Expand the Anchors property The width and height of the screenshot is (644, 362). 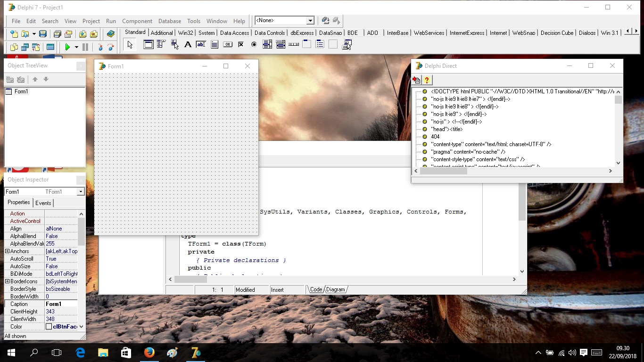point(7,251)
